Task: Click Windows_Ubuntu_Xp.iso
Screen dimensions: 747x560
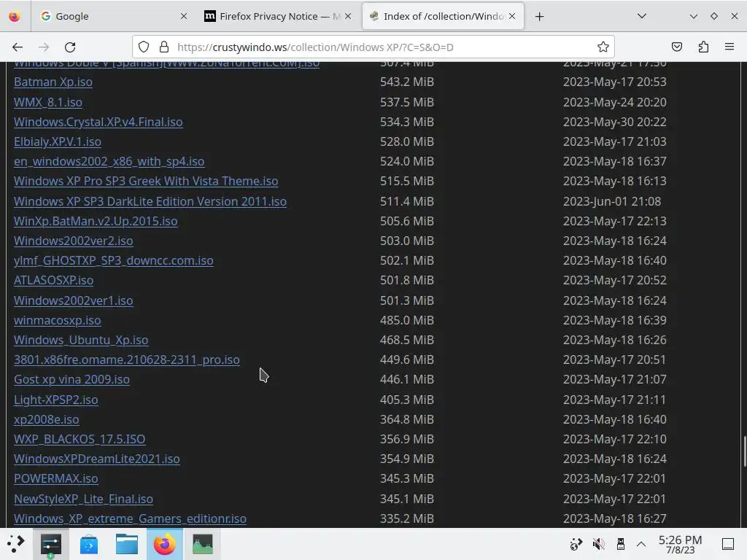Action: click(81, 340)
